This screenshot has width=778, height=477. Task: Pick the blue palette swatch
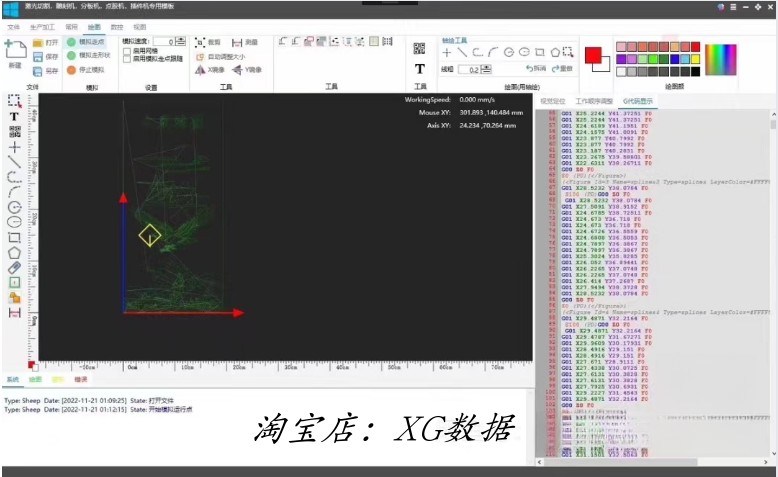(x=675, y=59)
